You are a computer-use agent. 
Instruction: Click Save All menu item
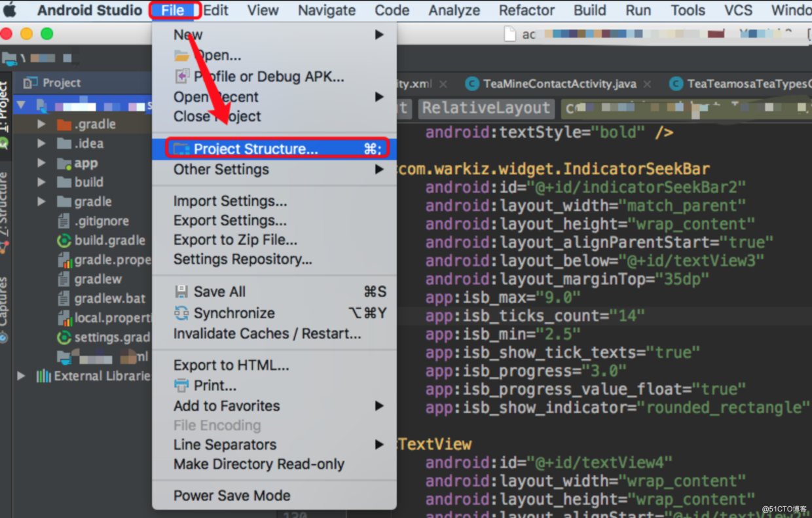point(274,292)
